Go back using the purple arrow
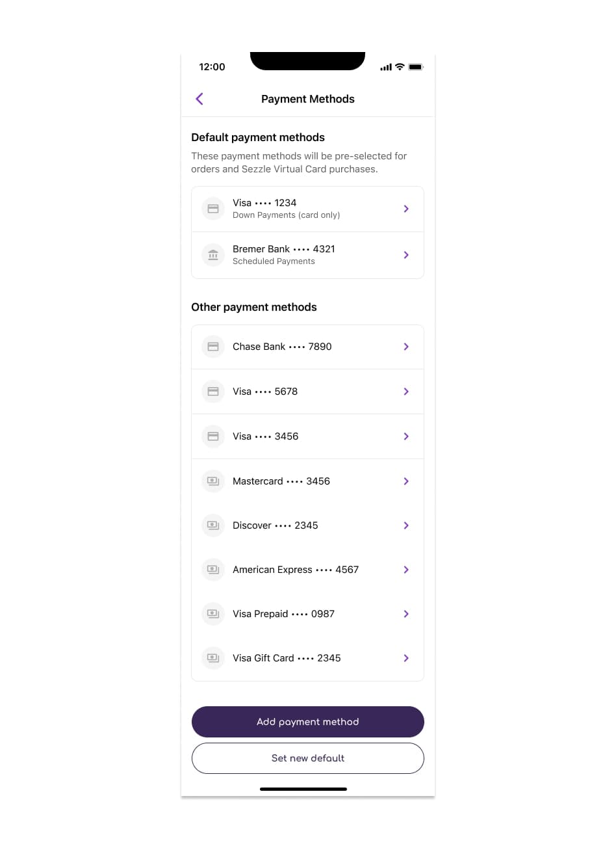616x848 pixels. pyautogui.click(x=199, y=99)
